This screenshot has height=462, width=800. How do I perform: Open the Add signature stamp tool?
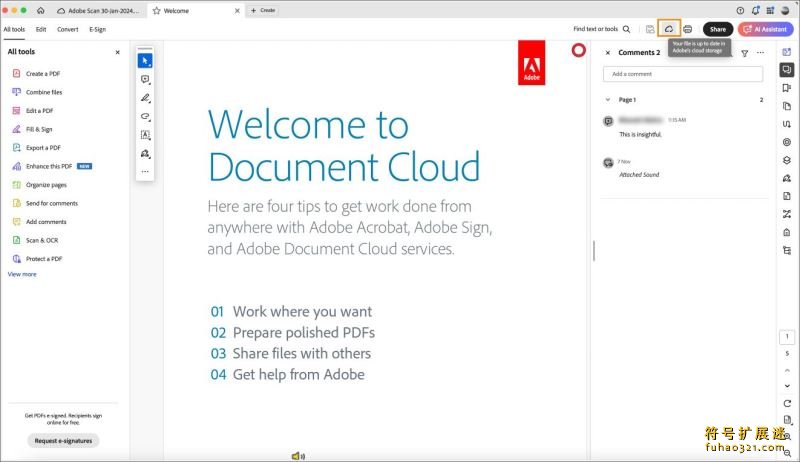[145, 153]
